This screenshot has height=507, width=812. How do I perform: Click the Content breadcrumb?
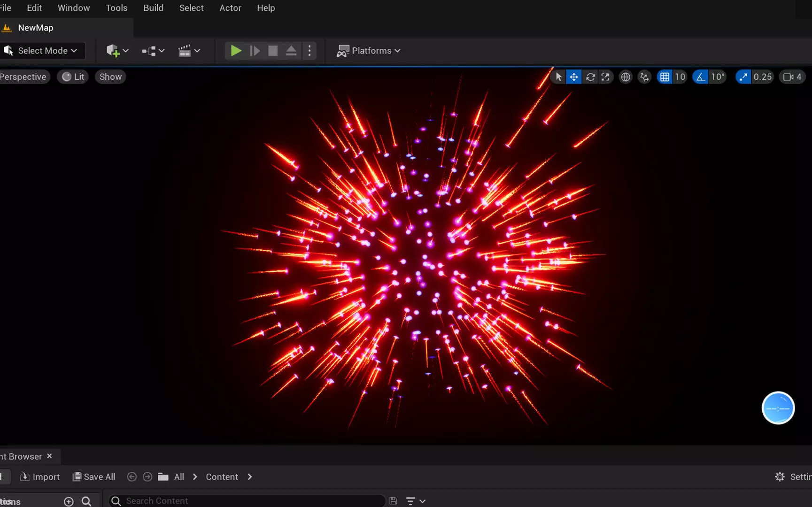pyautogui.click(x=222, y=477)
